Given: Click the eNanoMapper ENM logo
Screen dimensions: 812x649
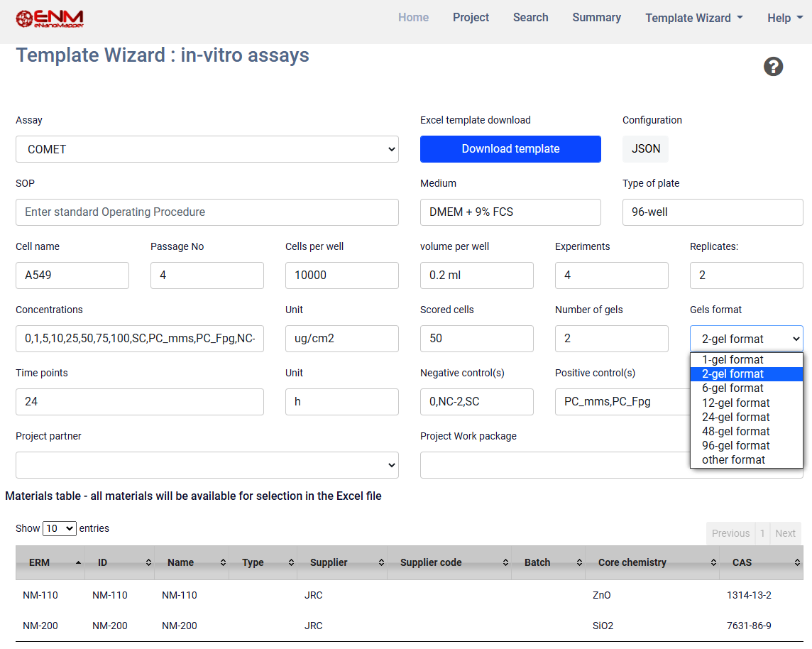Looking at the screenshot, I should 50,18.
